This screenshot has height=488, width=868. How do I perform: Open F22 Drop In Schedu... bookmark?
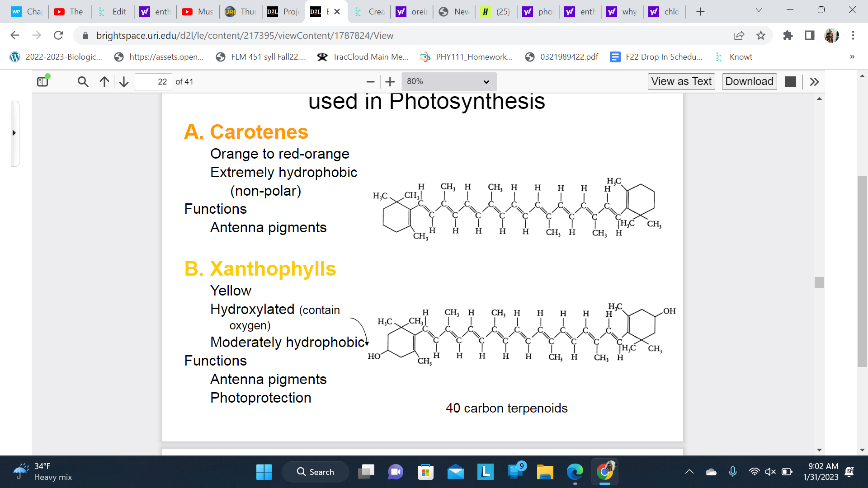click(656, 57)
